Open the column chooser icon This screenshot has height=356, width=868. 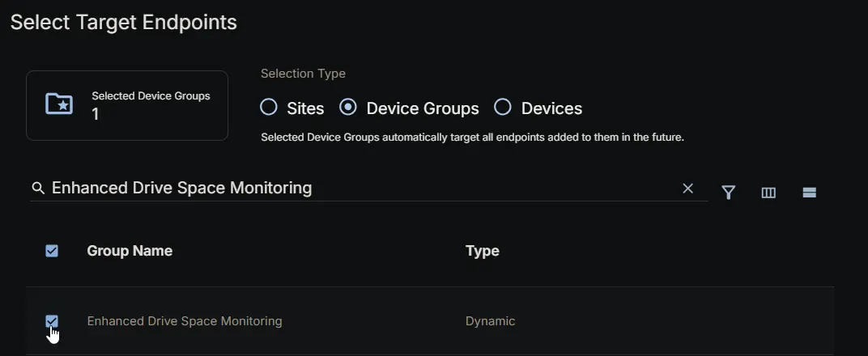click(x=768, y=193)
